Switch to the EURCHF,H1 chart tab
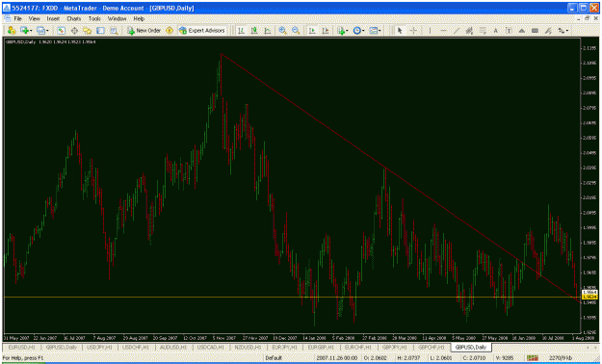 point(357,347)
